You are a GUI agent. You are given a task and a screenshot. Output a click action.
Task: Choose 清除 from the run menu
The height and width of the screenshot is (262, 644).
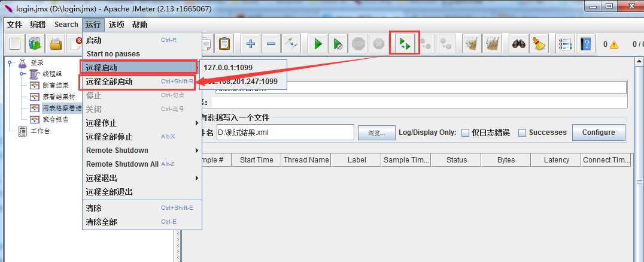coord(142,208)
